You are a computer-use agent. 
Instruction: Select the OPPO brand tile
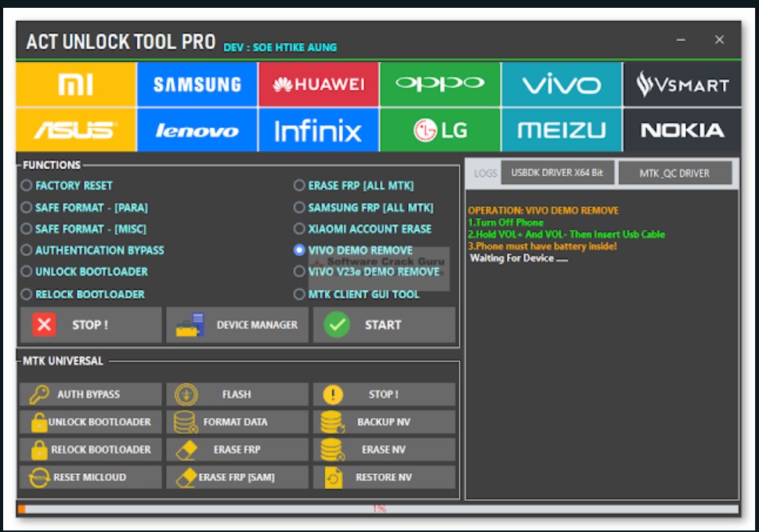(440, 85)
